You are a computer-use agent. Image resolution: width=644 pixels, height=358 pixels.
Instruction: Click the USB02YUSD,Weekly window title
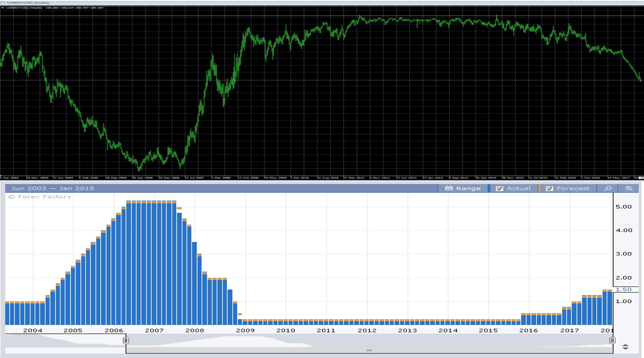(28, 2)
